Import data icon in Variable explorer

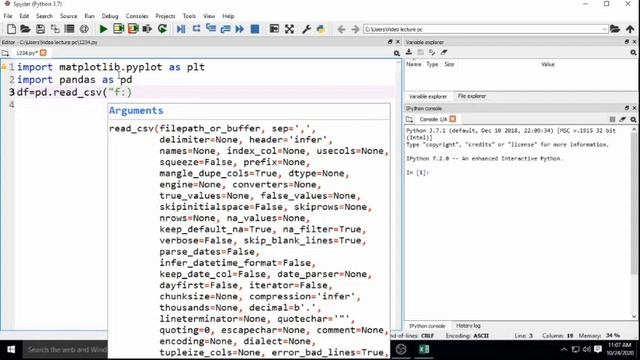409,52
